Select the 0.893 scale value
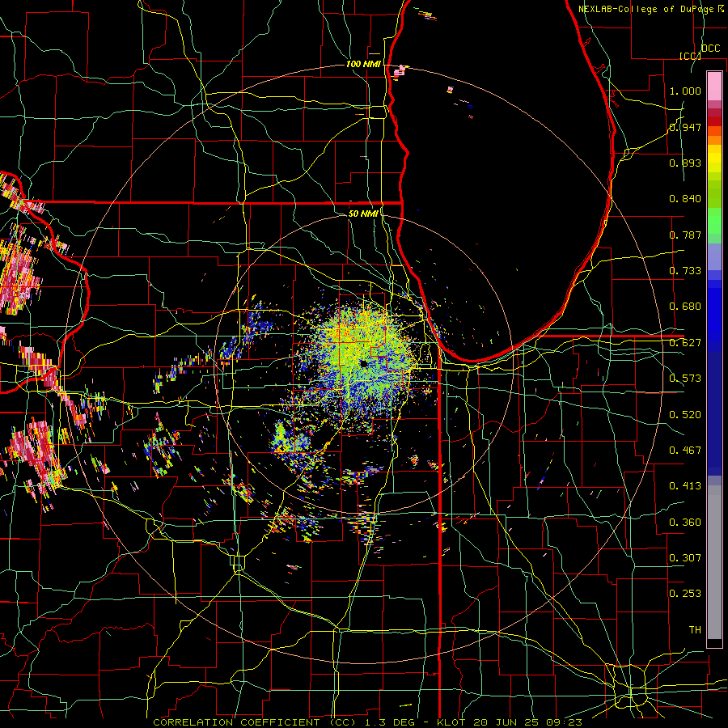728x728 pixels. pos(685,163)
